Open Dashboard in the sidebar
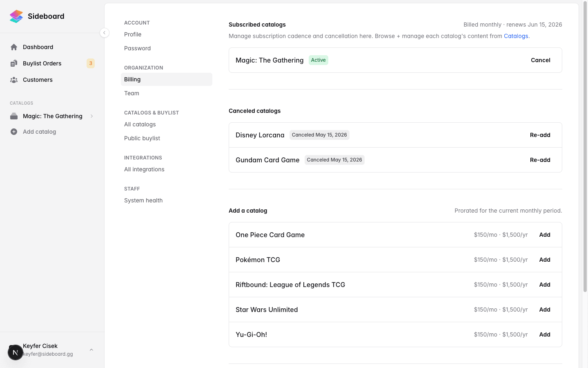The height and width of the screenshot is (368, 588). tap(38, 47)
